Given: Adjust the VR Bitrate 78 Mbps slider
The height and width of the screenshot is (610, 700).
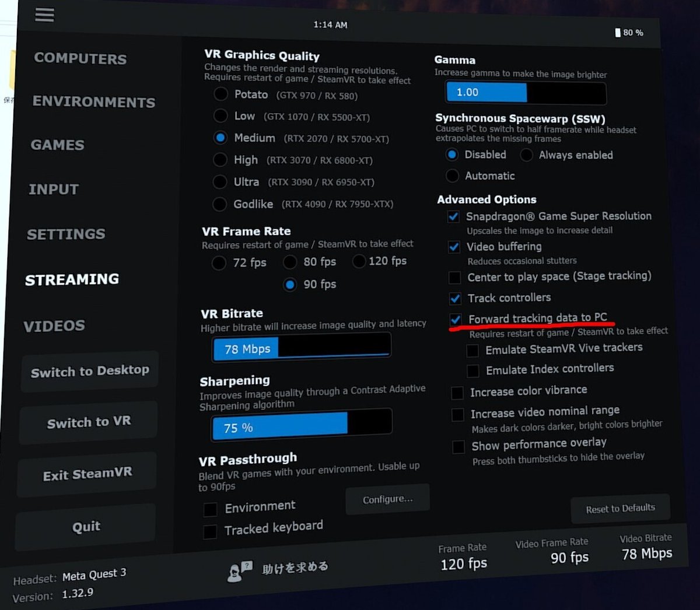Looking at the screenshot, I should (301, 348).
